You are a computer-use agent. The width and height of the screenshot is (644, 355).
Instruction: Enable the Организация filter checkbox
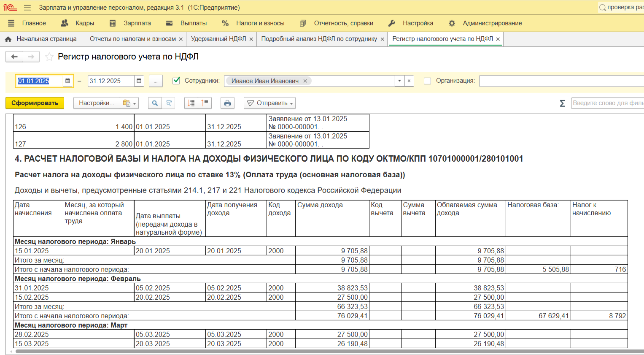pyautogui.click(x=427, y=81)
